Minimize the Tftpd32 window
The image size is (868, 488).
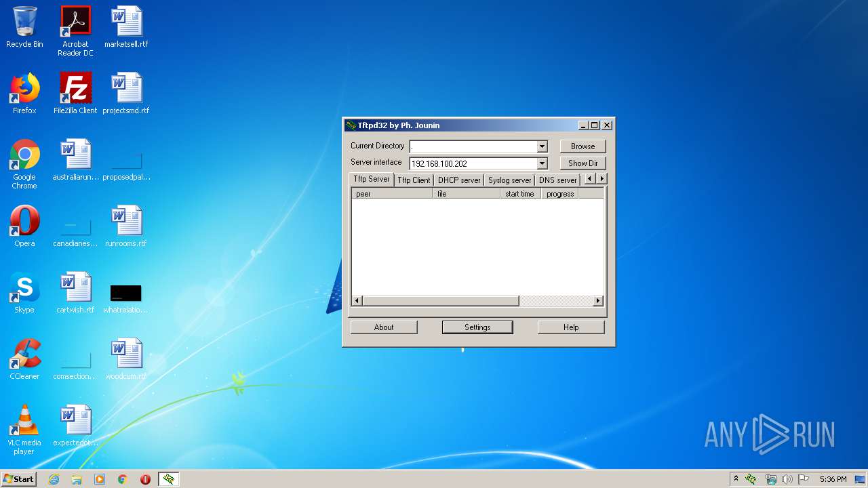pos(583,125)
